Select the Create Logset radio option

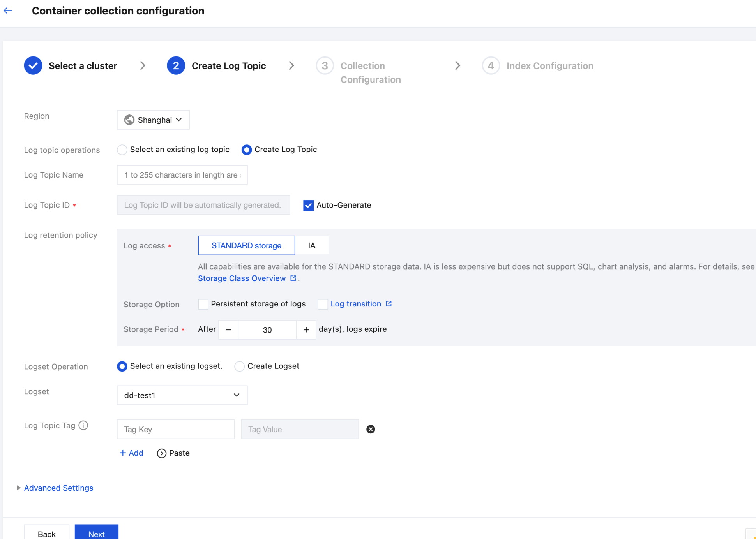[239, 366]
